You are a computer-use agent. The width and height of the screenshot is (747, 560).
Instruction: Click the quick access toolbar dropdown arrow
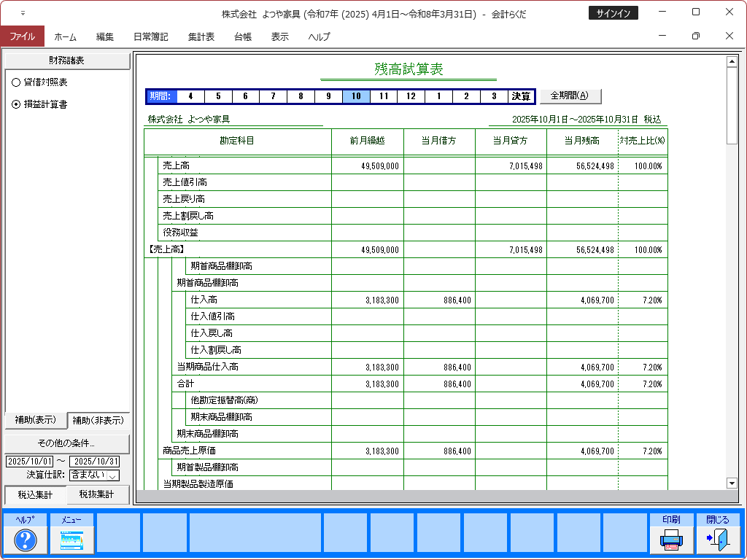click(x=23, y=14)
